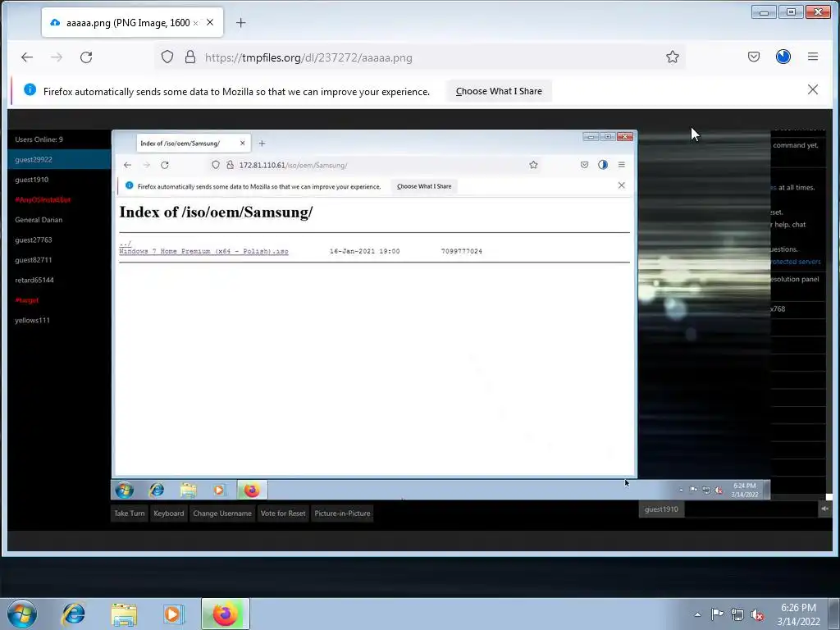Click Picture-in-Picture button

[x=342, y=514]
